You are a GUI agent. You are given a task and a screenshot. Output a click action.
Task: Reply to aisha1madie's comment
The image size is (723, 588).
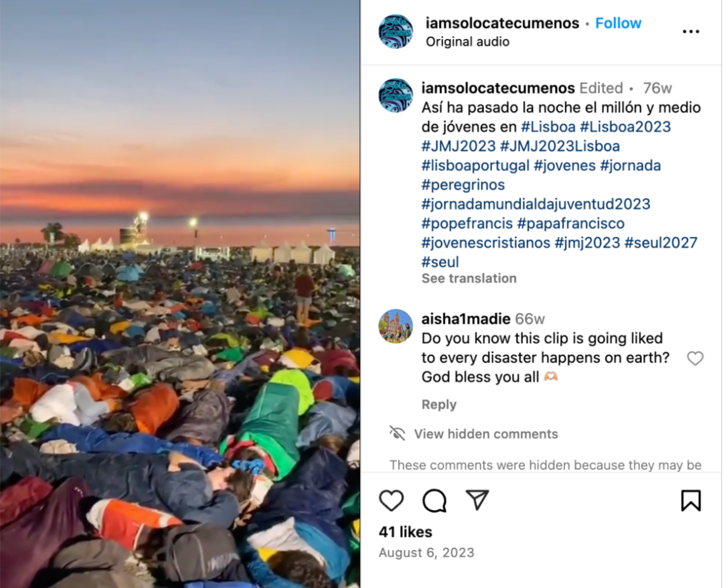pyautogui.click(x=439, y=405)
